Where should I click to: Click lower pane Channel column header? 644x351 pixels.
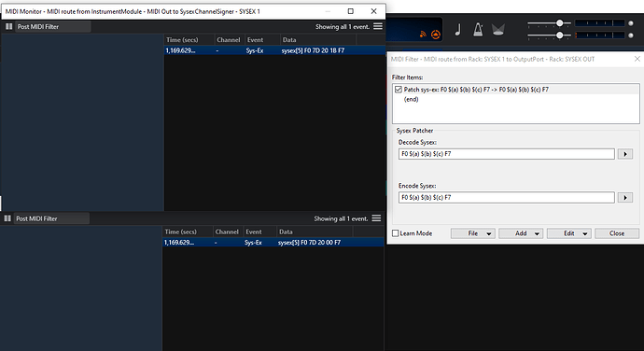click(227, 232)
